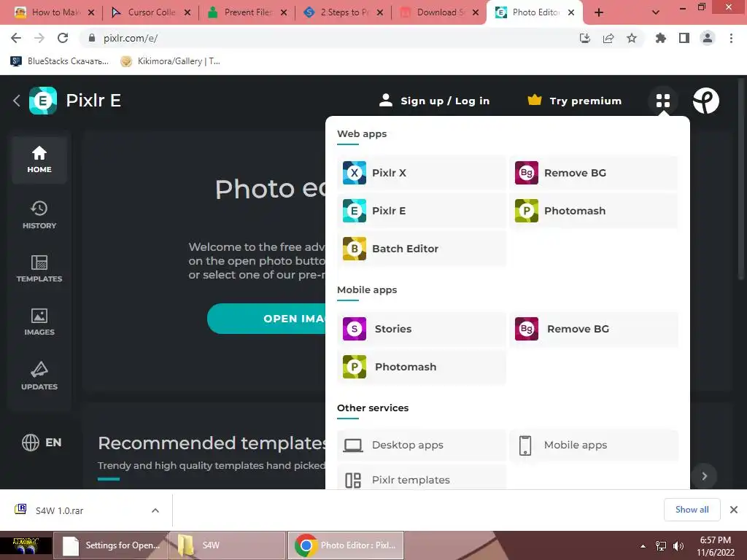The height and width of the screenshot is (560, 747).
Task: Reload the page
Action: [x=63, y=38]
